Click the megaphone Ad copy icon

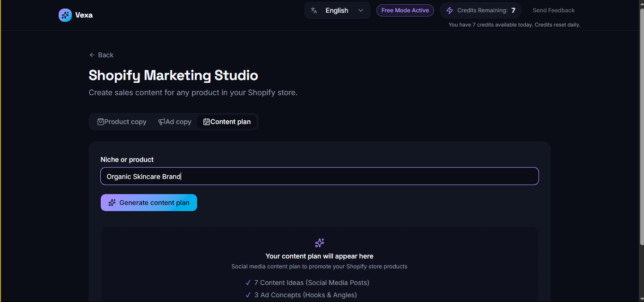click(162, 122)
